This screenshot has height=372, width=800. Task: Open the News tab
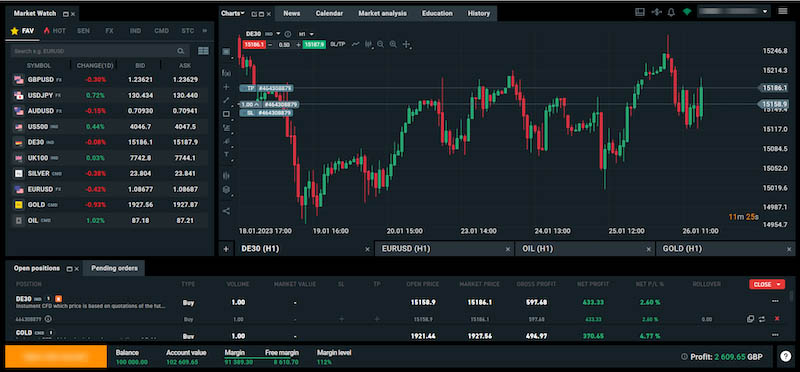coord(292,13)
